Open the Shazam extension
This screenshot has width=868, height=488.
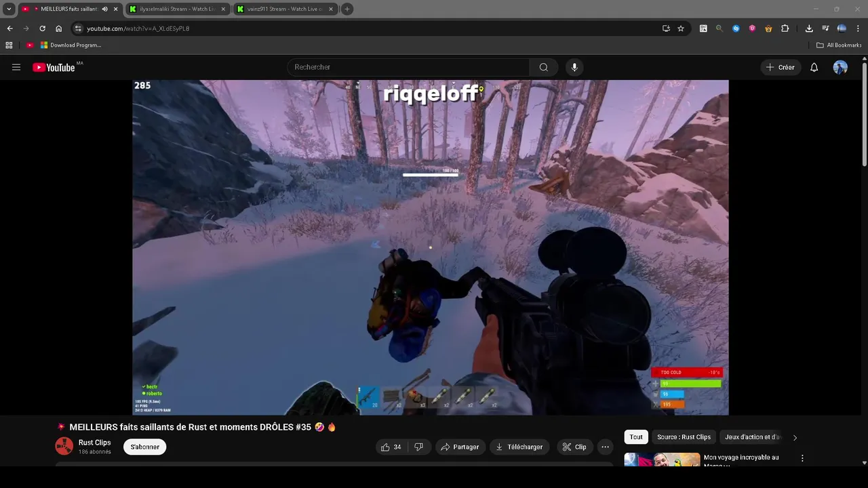coord(736,28)
